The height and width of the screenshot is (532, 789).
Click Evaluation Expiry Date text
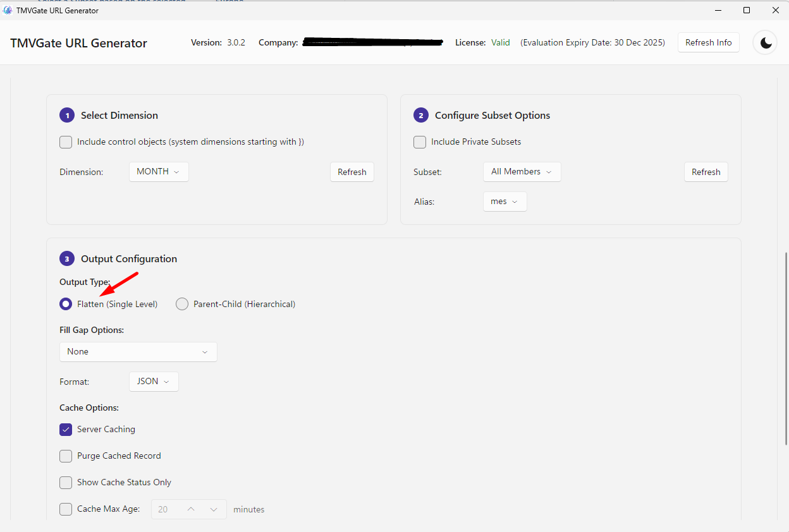(592, 42)
